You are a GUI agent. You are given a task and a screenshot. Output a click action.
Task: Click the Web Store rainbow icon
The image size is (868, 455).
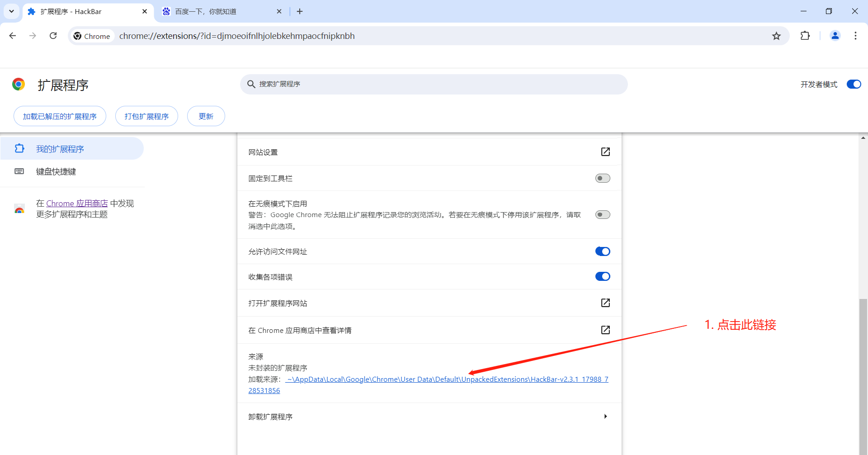click(19, 209)
